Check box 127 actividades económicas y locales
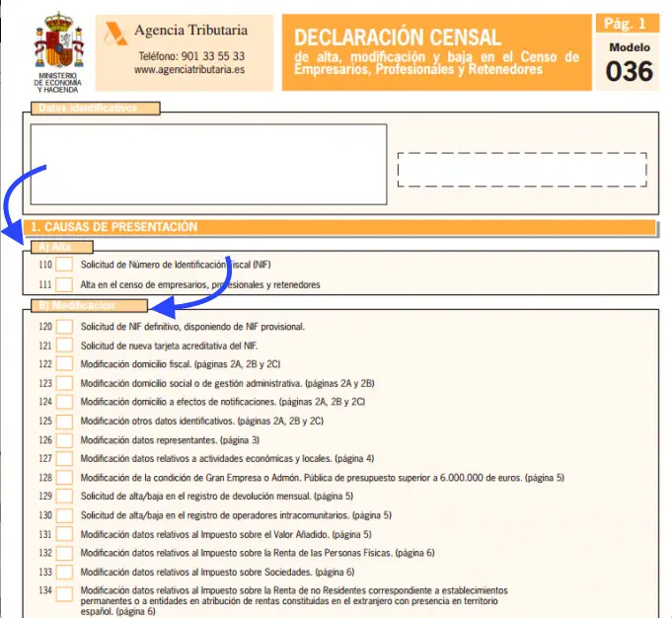Image resolution: width=672 pixels, height=618 pixels. (x=64, y=458)
